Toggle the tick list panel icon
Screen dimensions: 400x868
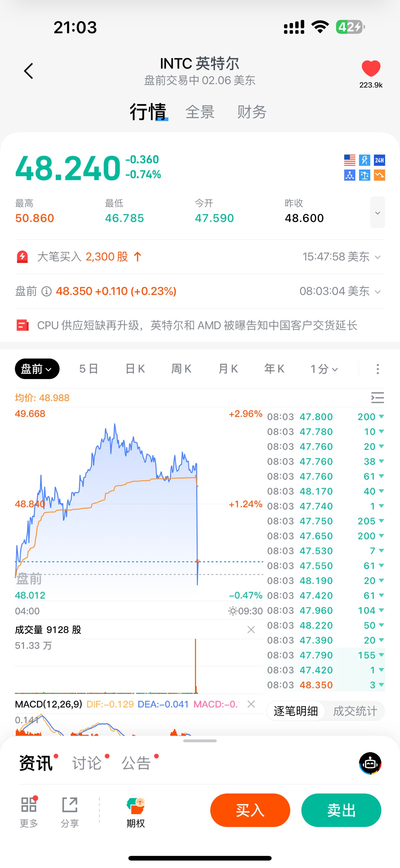point(377,397)
